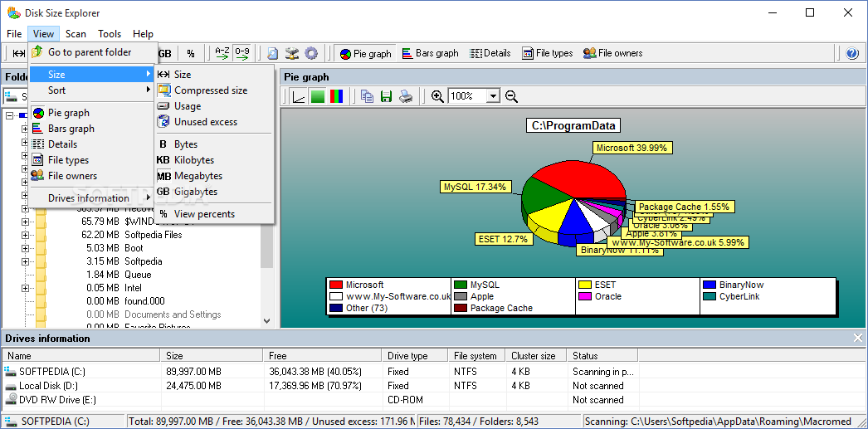This screenshot has height=429, width=868.
Task: Select the DVD RW Drive (E:) row
Action: pyautogui.click(x=319, y=400)
